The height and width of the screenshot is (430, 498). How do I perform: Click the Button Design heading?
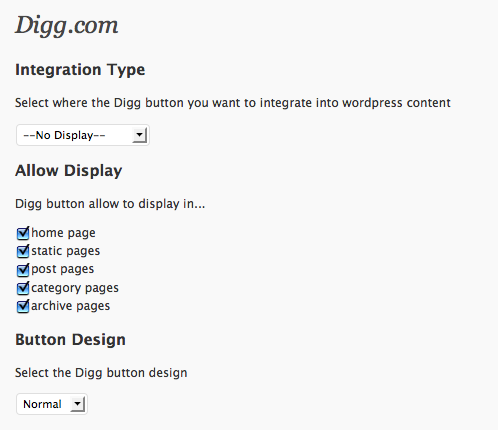(70, 340)
